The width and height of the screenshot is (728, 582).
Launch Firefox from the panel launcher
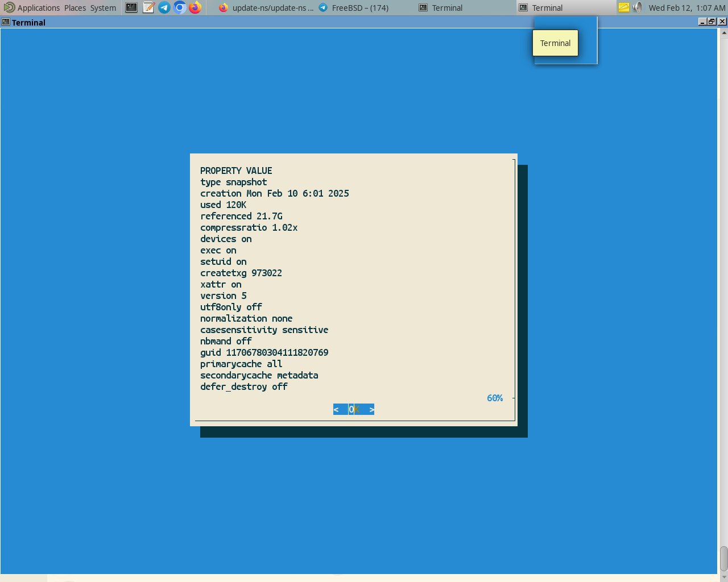(x=195, y=7)
